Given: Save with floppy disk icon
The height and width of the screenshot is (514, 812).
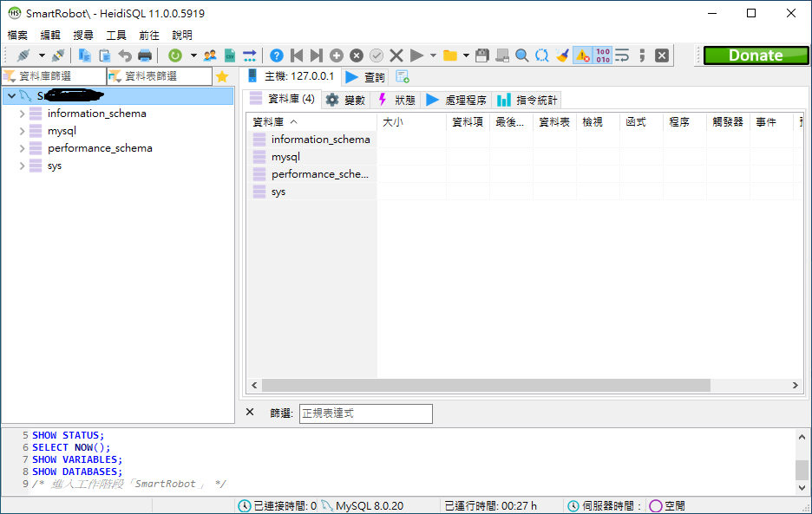Looking at the screenshot, I should 482,55.
